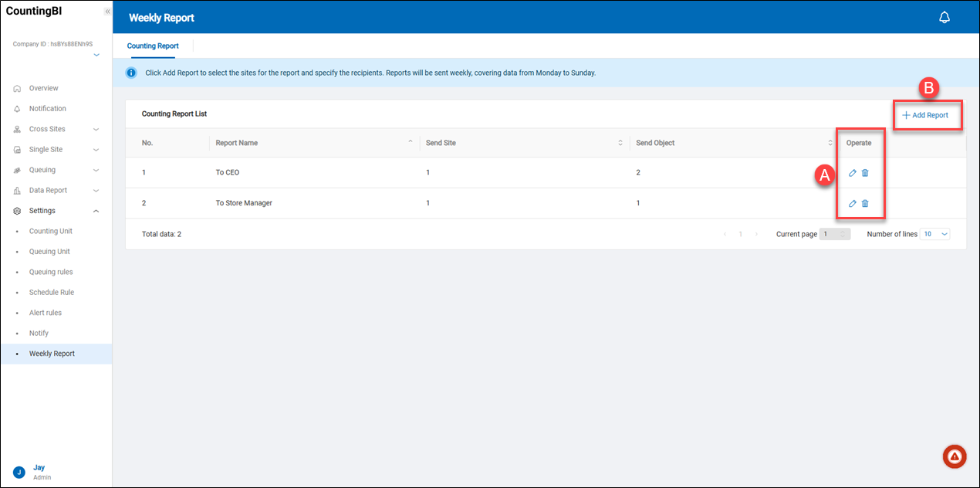Delete the "To Store Manager" report

(865, 203)
